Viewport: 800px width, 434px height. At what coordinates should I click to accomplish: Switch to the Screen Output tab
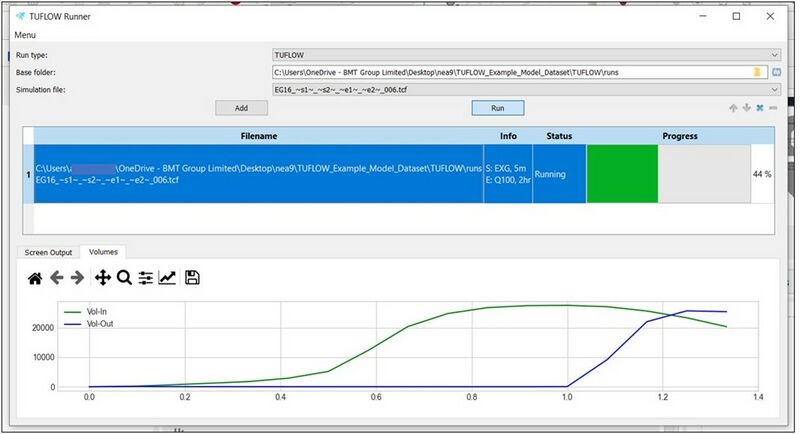(x=48, y=252)
